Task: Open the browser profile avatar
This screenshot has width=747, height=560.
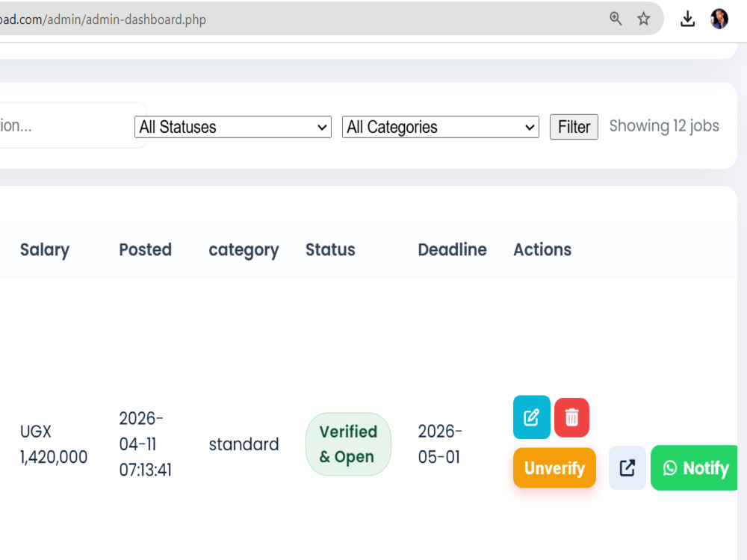Action: click(x=719, y=19)
